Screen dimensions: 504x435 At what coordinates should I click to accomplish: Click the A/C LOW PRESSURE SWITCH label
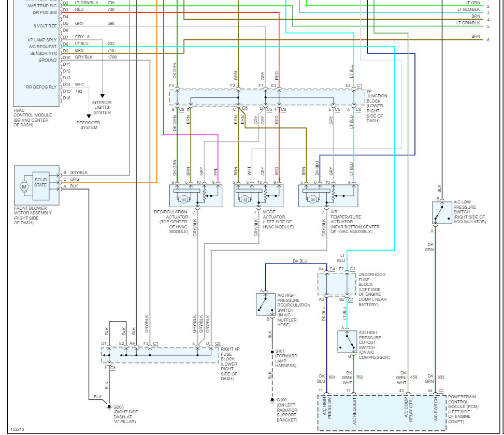470,212
